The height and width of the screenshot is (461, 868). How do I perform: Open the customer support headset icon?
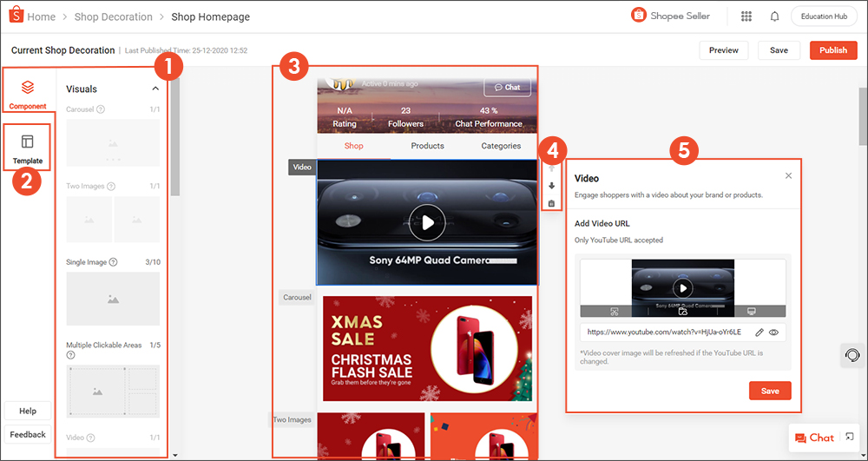853,355
